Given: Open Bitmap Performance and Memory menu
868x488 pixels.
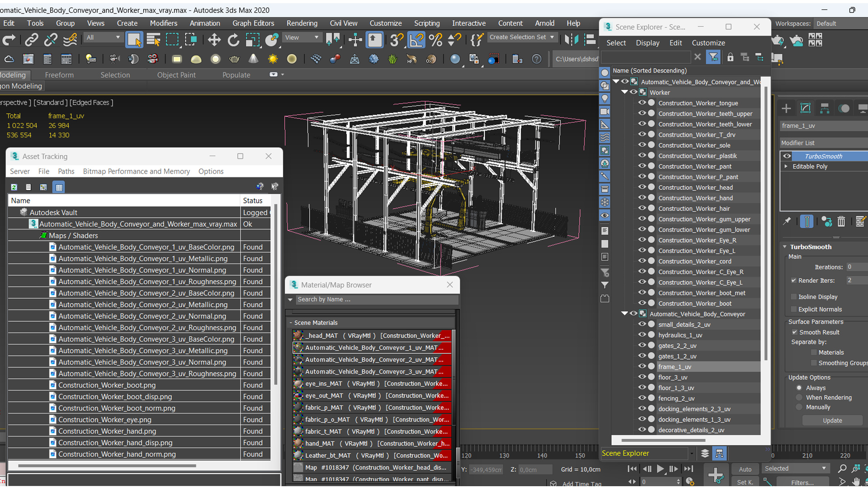Looking at the screenshot, I should coord(136,171).
